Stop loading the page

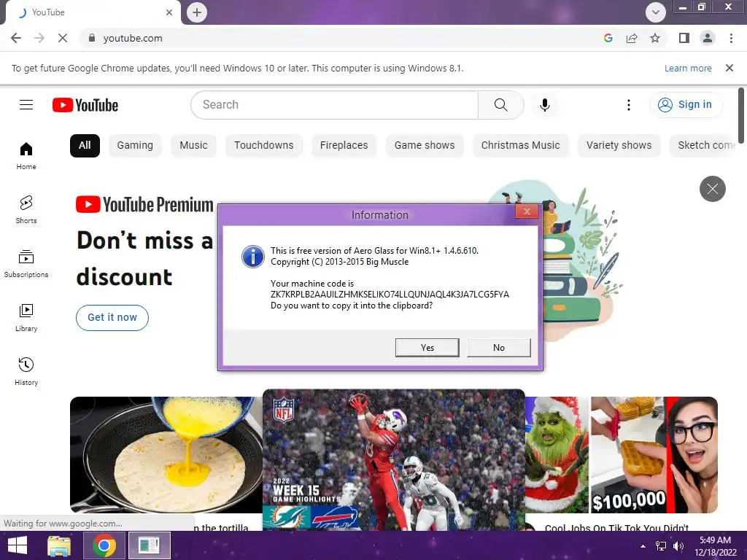pos(63,38)
